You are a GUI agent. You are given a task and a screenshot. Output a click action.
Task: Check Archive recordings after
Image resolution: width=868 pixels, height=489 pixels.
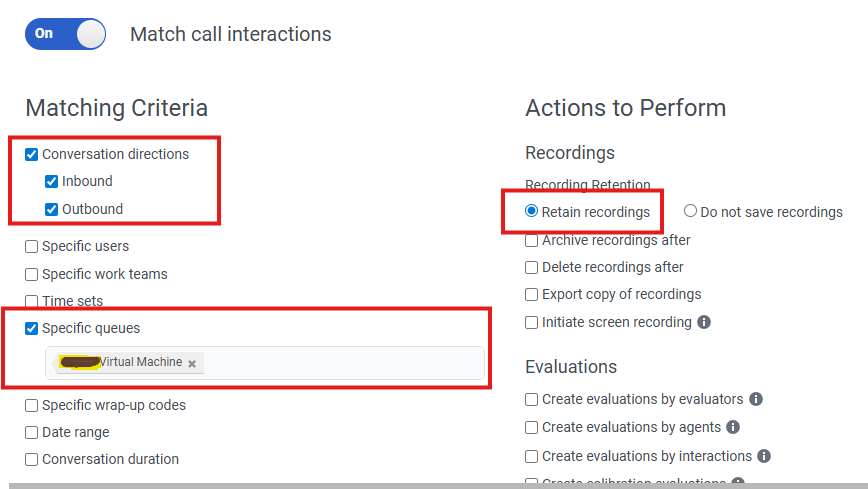point(532,240)
